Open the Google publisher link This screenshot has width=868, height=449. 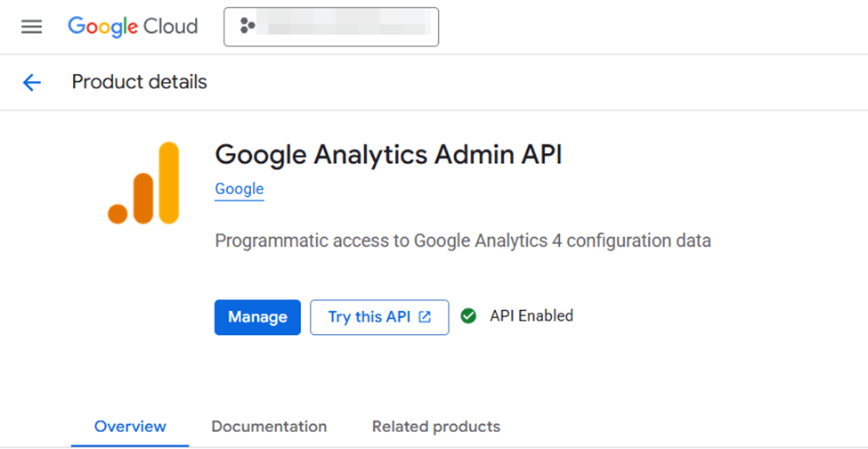[239, 190]
